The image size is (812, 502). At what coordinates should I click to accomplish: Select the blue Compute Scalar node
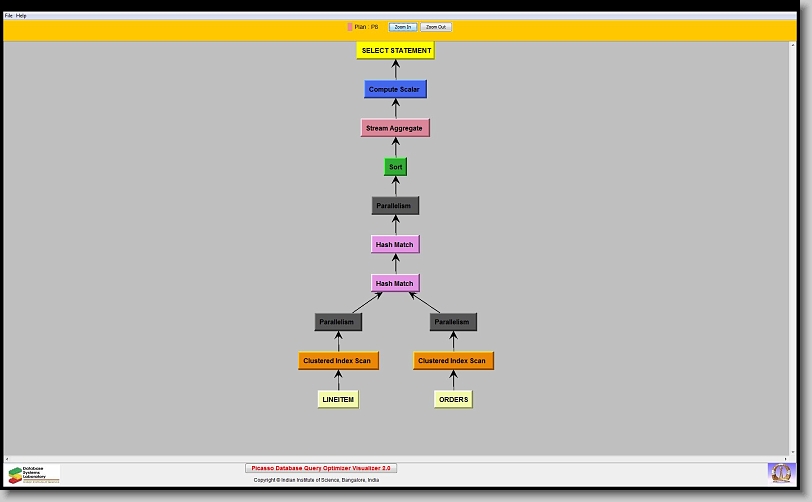pos(395,89)
